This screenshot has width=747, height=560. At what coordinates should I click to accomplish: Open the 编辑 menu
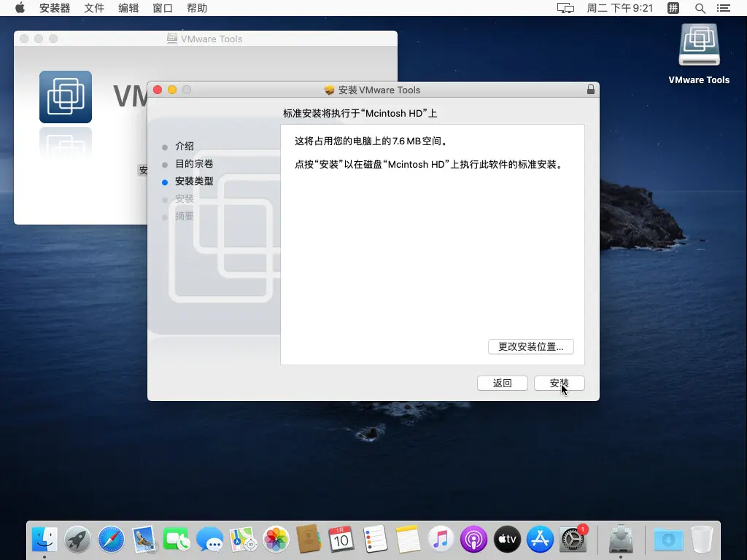[128, 8]
